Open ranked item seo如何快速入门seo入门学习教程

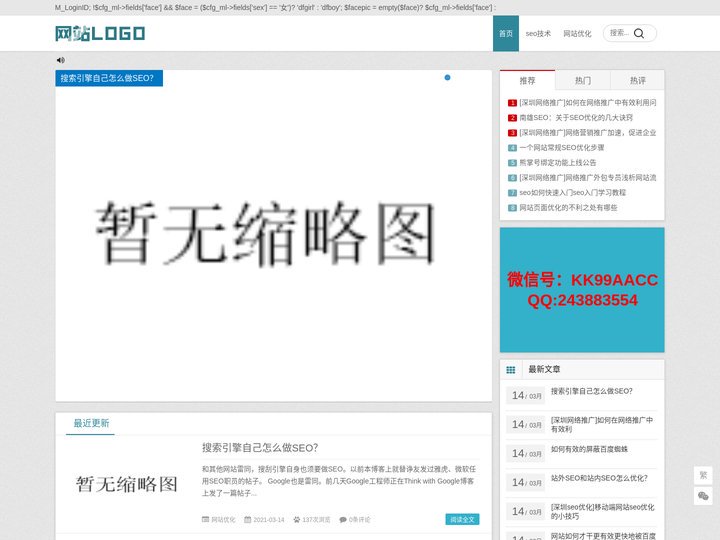point(573,192)
